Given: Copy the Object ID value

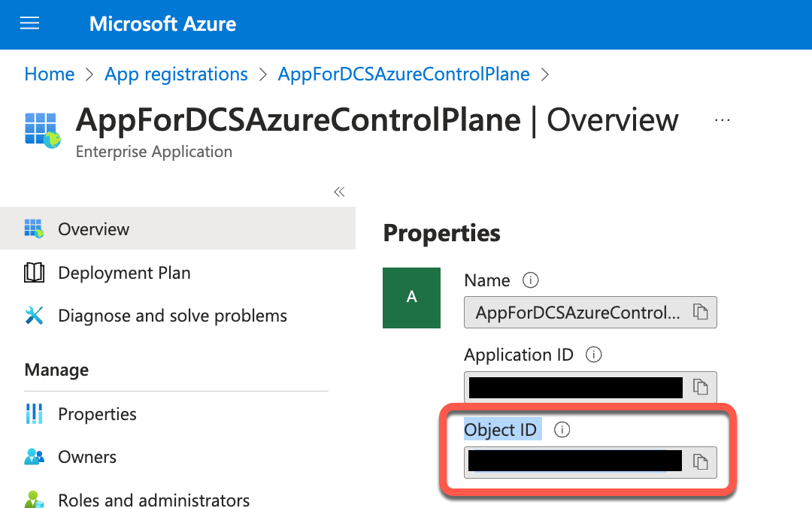Looking at the screenshot, I should click(701, 462).
